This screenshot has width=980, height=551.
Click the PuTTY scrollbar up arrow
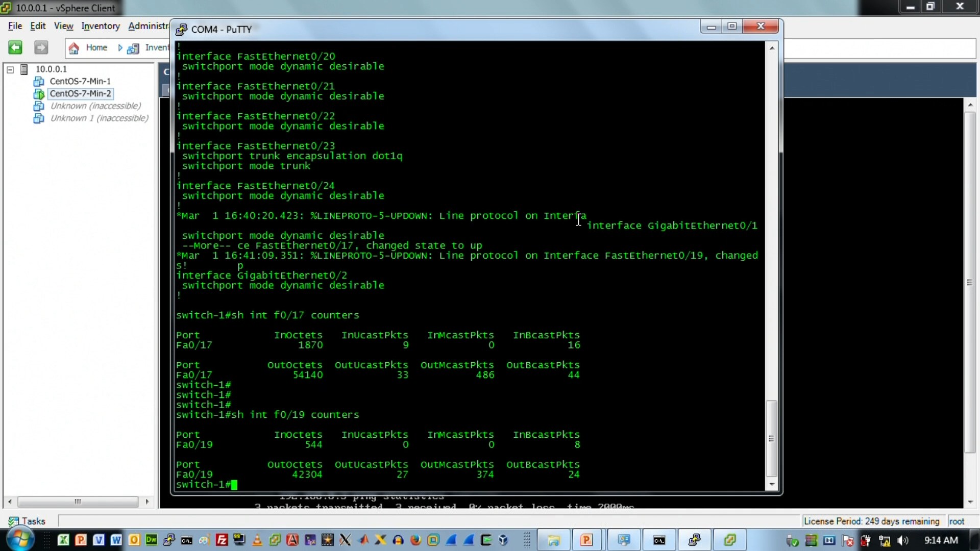(x=772, y=48)
